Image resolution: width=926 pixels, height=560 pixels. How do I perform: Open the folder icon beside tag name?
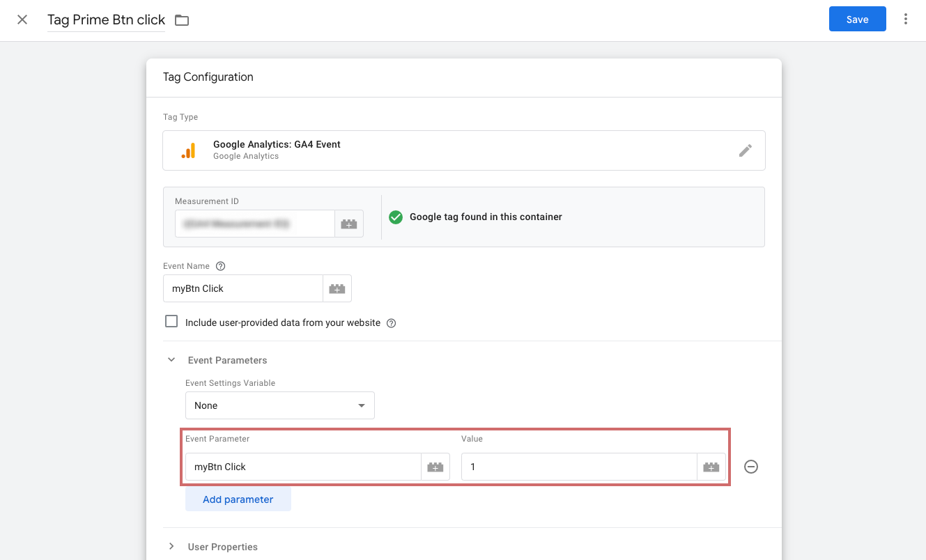(182, 20)
